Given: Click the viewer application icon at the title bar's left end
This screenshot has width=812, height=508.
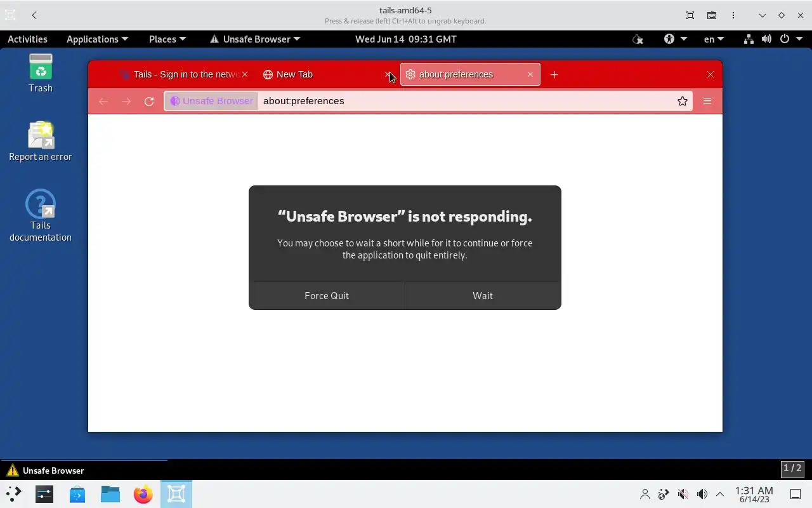Looking at the screenshot, I should [x=10, y=15].
